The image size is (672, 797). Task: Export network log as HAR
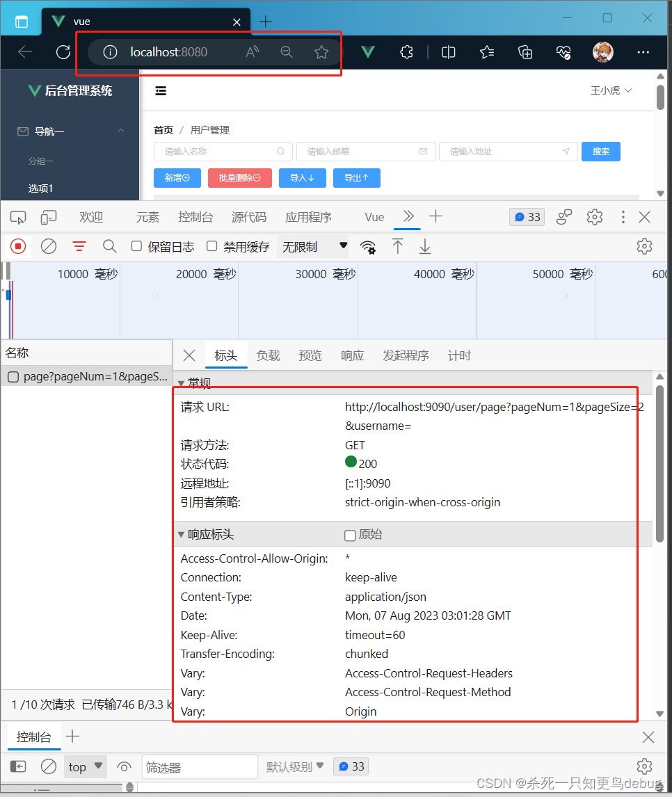424,246
